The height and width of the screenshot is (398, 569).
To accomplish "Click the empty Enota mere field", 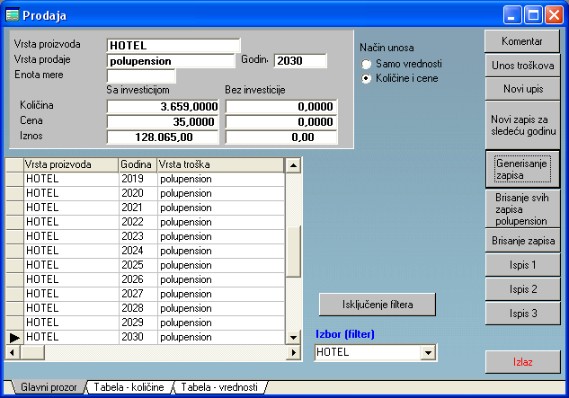I will point(141,76).
